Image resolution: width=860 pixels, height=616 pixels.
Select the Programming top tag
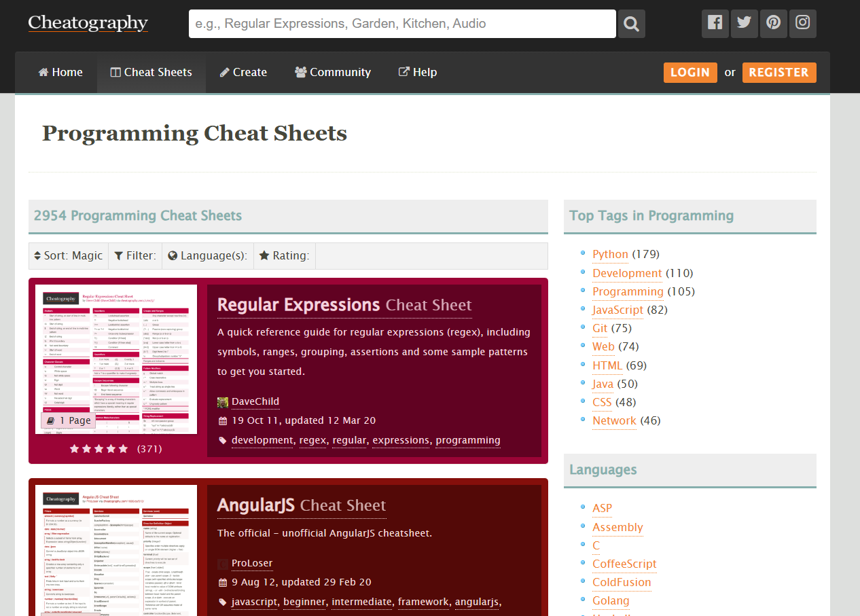(x=628, y=292)
